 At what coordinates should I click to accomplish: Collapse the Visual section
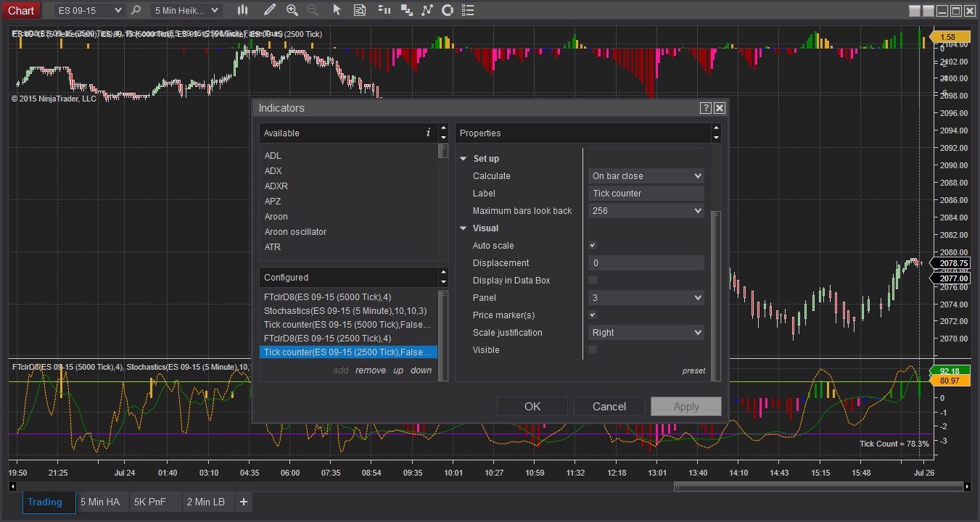coord(464,228)
